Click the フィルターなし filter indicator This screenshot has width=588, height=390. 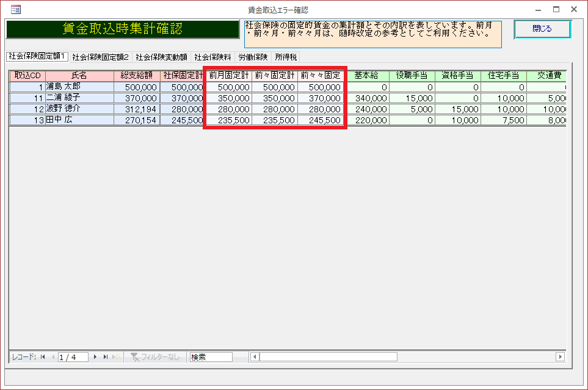coord(156,356)
